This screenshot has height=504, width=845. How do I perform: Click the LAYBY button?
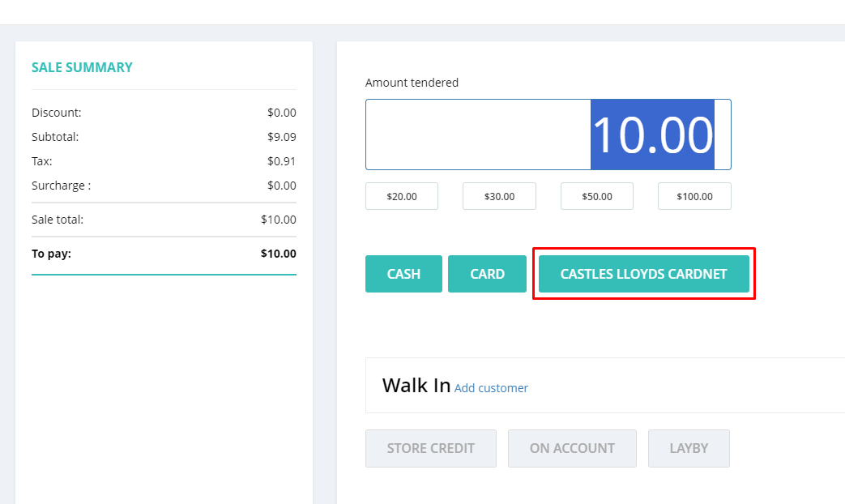(689, 448)
